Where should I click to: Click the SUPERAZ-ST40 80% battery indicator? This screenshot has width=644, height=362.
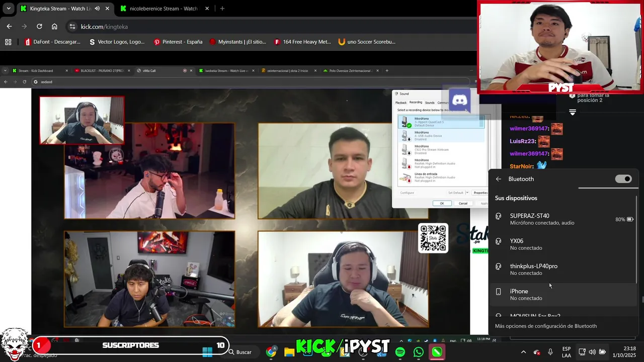coord(624,219)
